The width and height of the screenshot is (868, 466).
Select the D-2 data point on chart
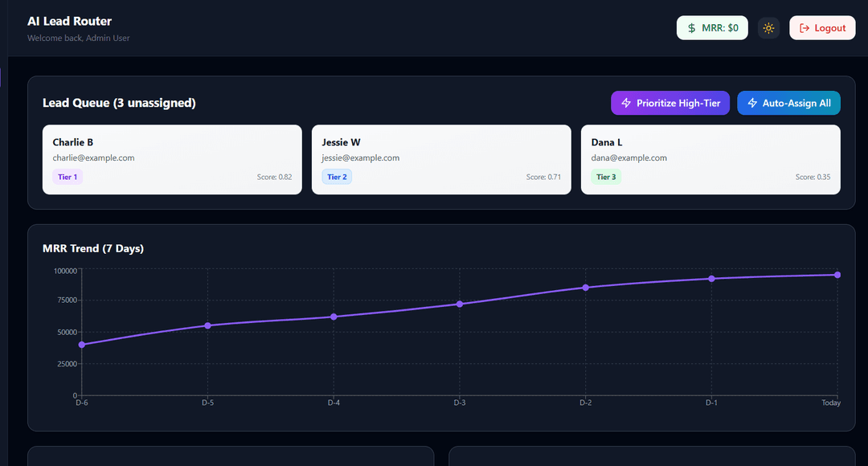pyautogui.click(x=585, y=288)
